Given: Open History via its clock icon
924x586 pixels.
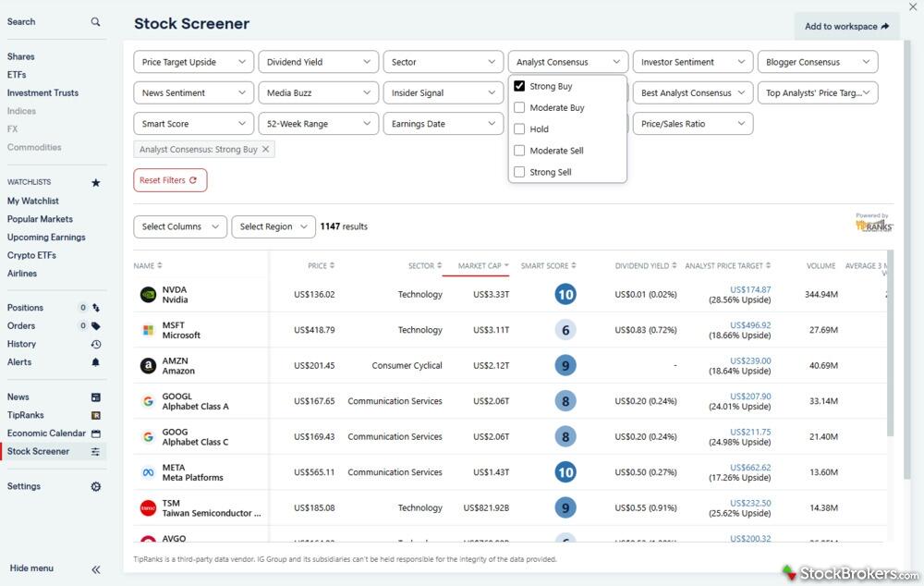Looking at the screenshot, I should [x=96, y=344].
